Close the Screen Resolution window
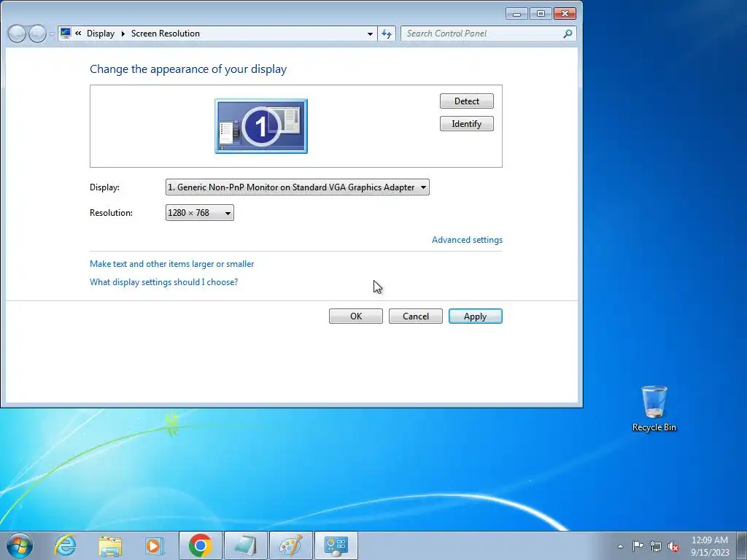This screenshot has width=747, height=560. 565,14
